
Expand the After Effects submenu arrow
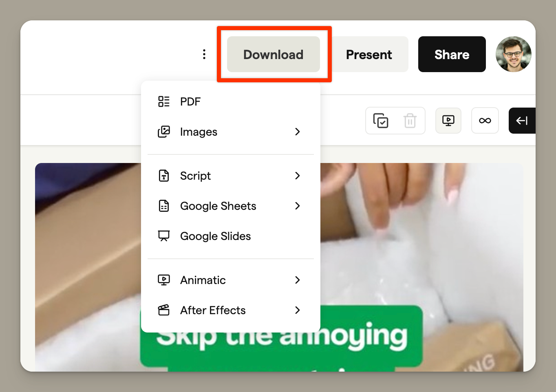coord(297,310)
